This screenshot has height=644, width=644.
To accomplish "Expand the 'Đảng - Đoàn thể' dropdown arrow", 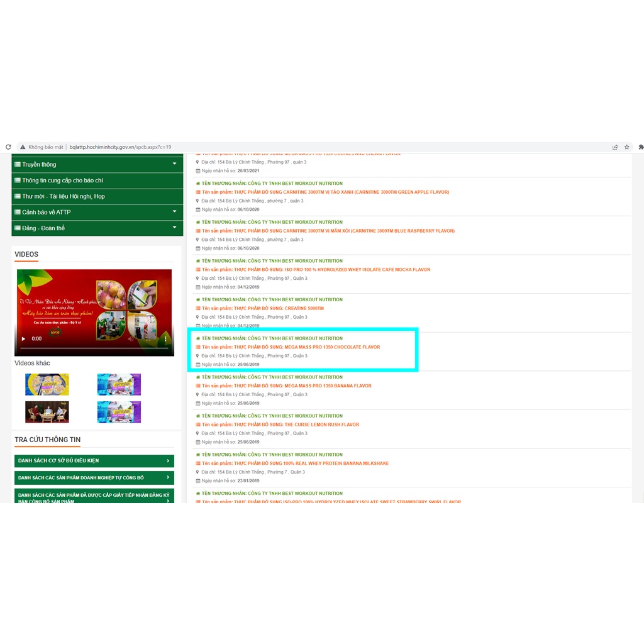I will tap(174, 228).
